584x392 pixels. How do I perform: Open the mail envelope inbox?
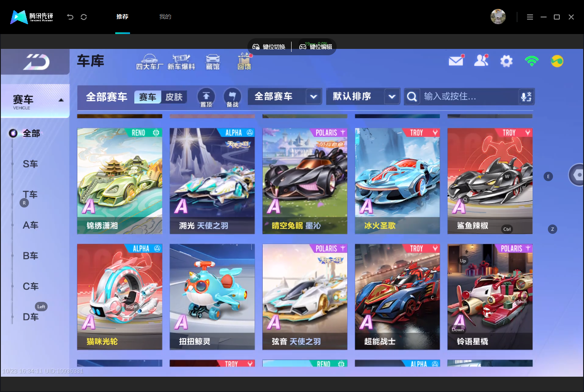(456, 61)
